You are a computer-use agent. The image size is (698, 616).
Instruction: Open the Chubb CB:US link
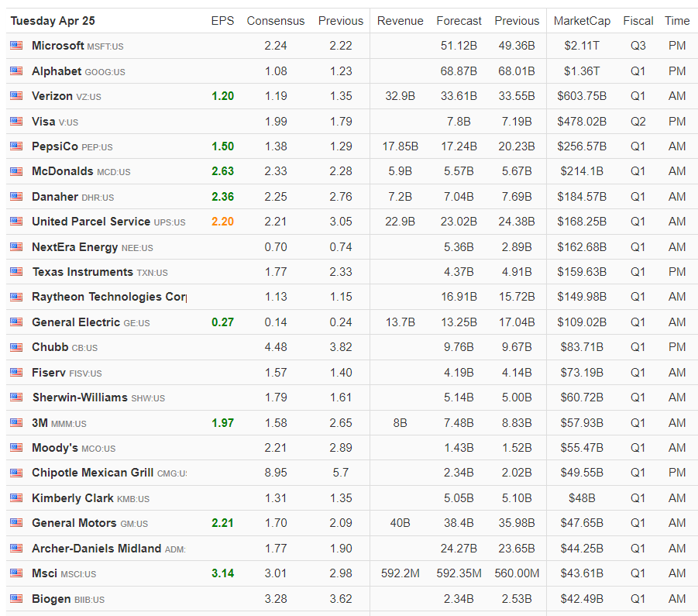point(64,347)
